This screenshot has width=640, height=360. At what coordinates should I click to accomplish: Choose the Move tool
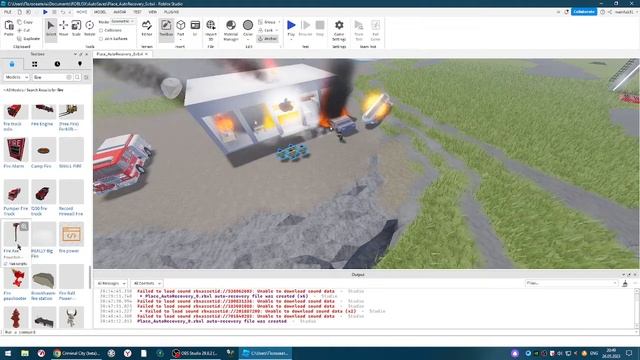pos(64,29)
